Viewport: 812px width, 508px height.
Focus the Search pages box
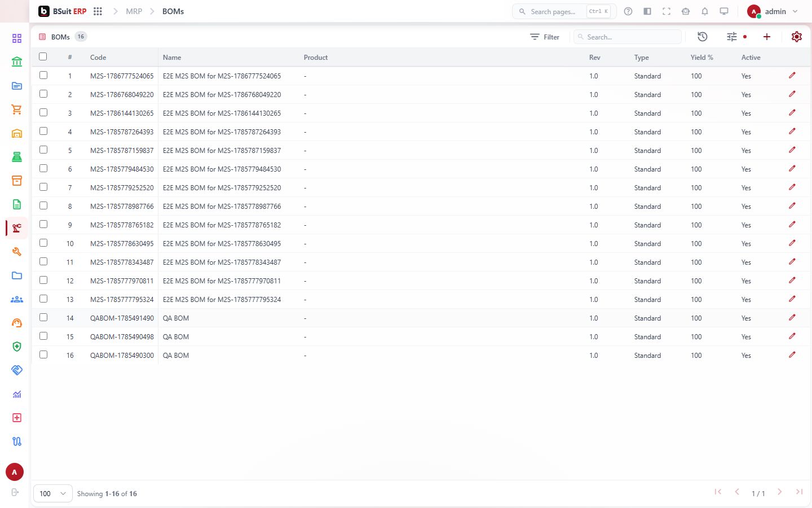[x=564, y=11]
